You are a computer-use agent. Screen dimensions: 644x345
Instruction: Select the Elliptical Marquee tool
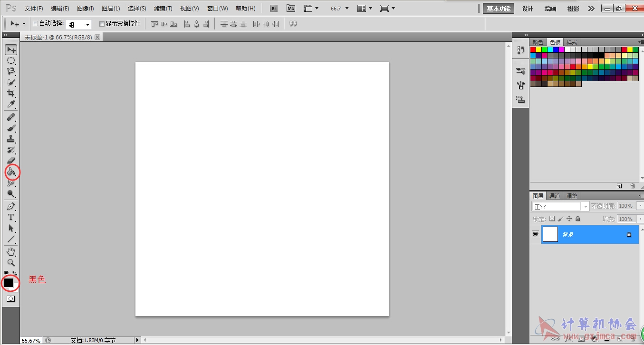click(11, 60)
